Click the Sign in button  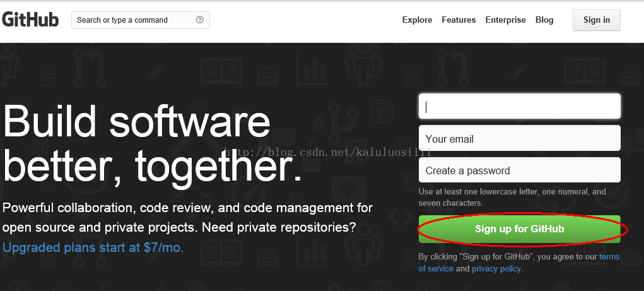(x=596, y=20)
